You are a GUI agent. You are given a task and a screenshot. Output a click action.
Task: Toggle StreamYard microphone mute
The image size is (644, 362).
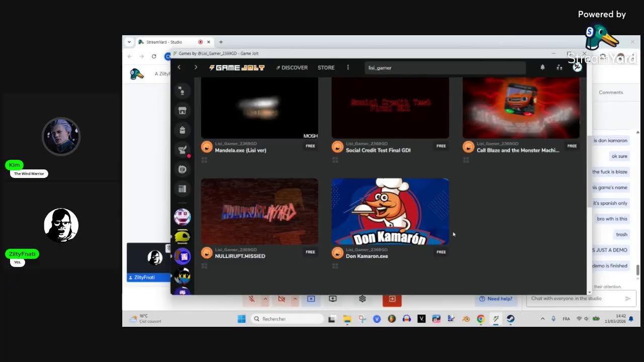click(252, 299)
